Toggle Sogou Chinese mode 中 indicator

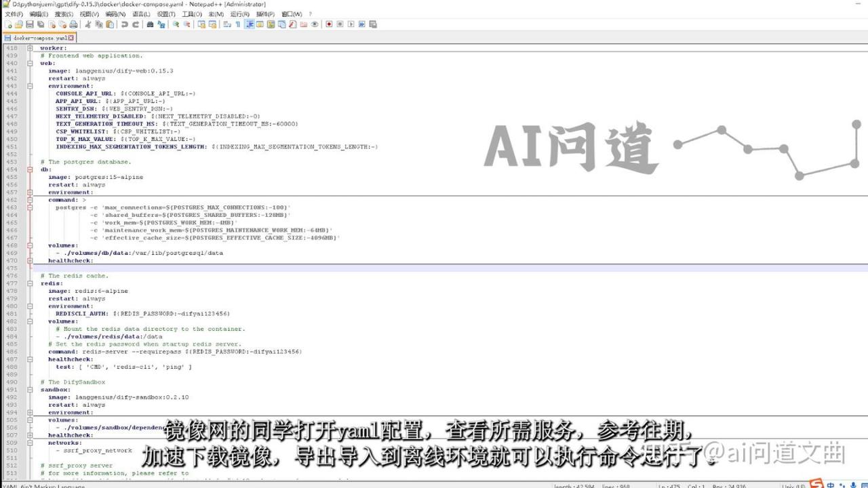[x=831, y=484]
